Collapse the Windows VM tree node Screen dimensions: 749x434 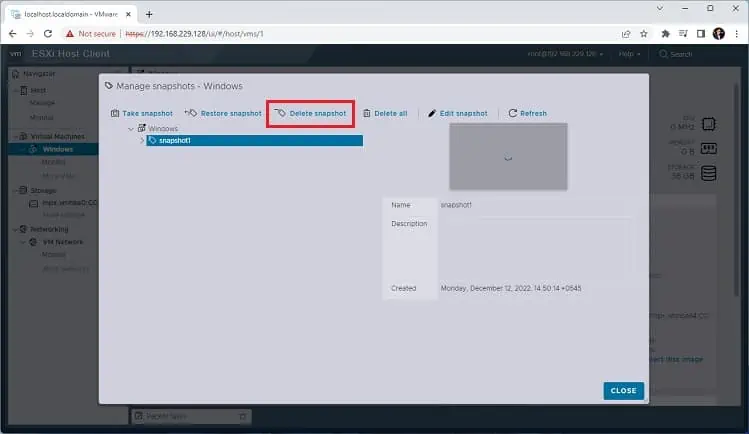point(131,129)
